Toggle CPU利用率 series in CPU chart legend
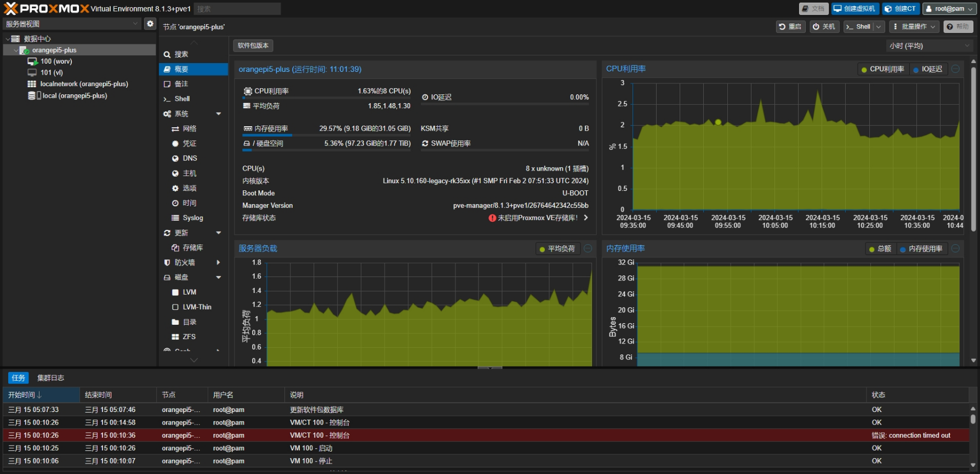Screen dimensions: 980x474 pos(882,69)
